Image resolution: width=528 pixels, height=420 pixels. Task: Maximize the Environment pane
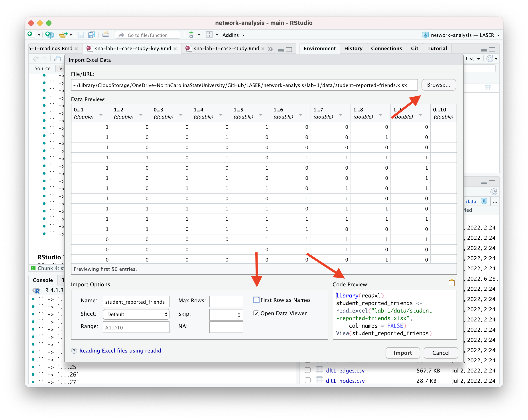click(x=492, y=49)
